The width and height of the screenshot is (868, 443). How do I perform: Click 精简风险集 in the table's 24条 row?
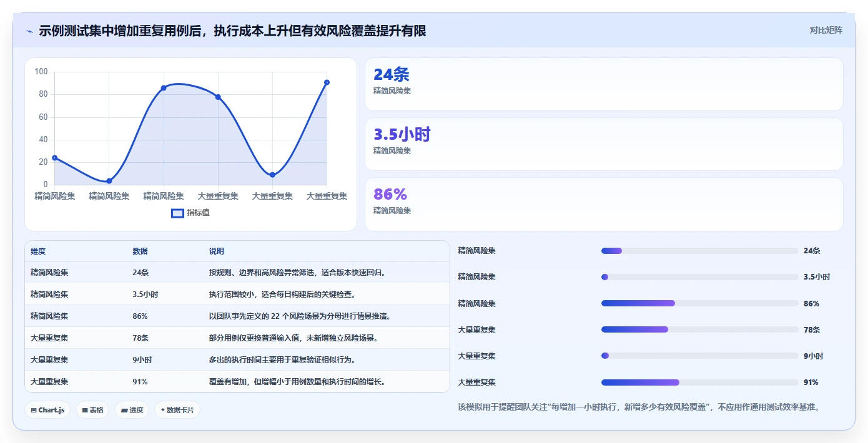pos(49,273)
